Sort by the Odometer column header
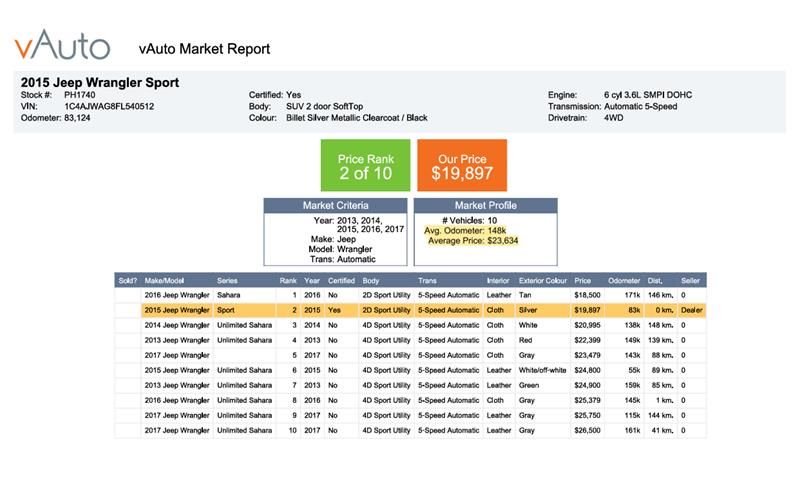 tap(624, 281)
